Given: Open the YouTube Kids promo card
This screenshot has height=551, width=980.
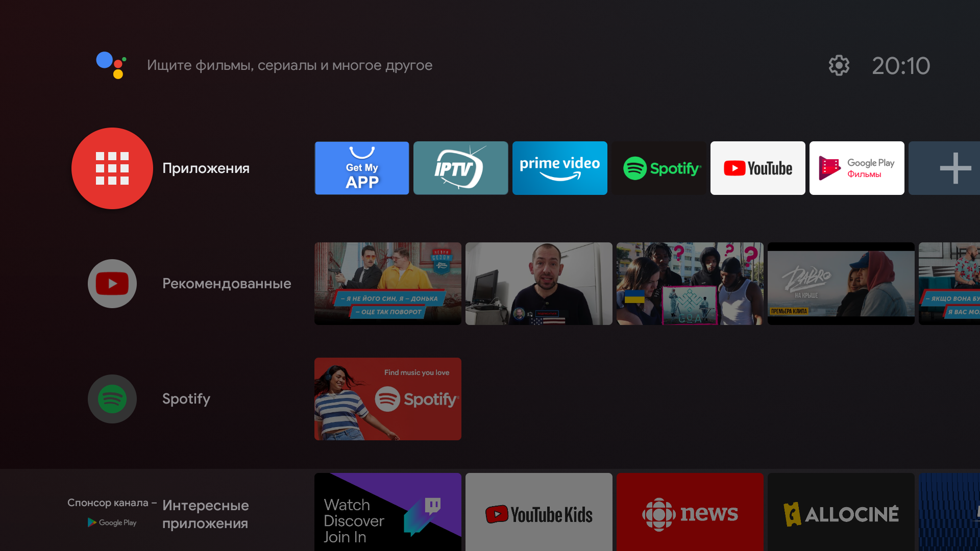Looking at the screenshot, I should click(x=539, y=512).
